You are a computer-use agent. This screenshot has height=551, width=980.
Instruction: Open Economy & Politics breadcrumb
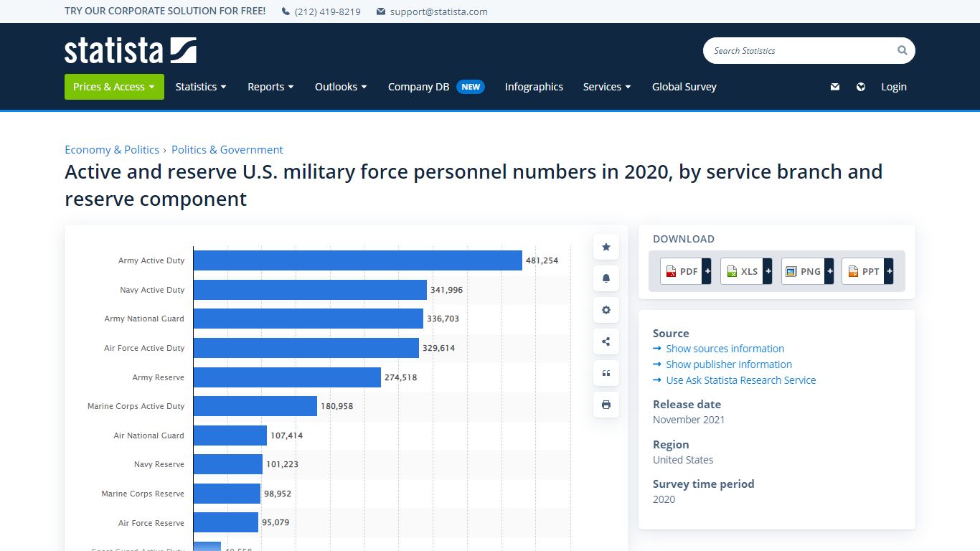(x=112, y=149)
